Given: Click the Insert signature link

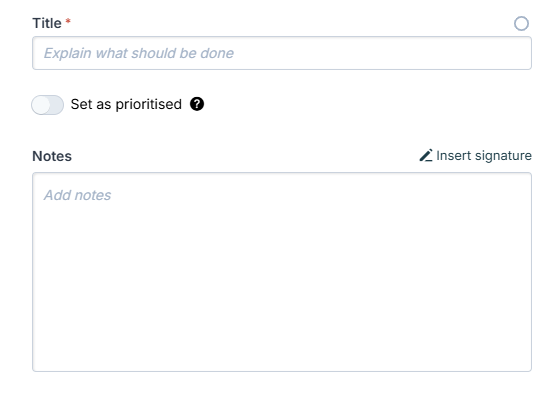Looking at the screenshot, I should (x=476, y=155).
